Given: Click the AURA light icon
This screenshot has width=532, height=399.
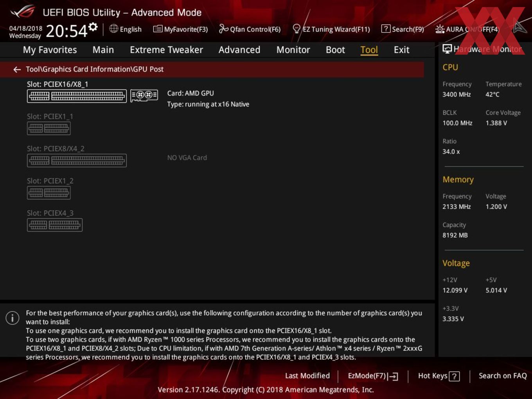Looking at the screenshot, I should [x=440, y=29].
